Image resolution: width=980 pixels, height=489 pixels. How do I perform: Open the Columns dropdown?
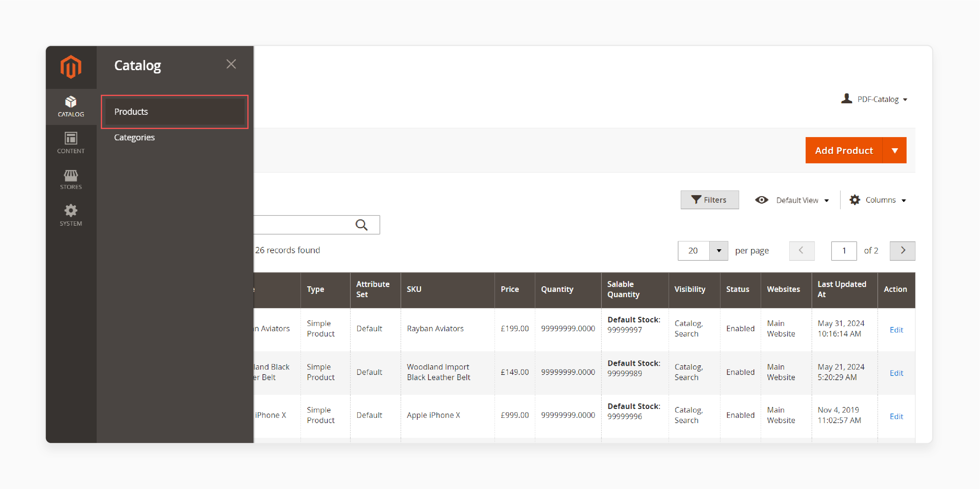878,200
